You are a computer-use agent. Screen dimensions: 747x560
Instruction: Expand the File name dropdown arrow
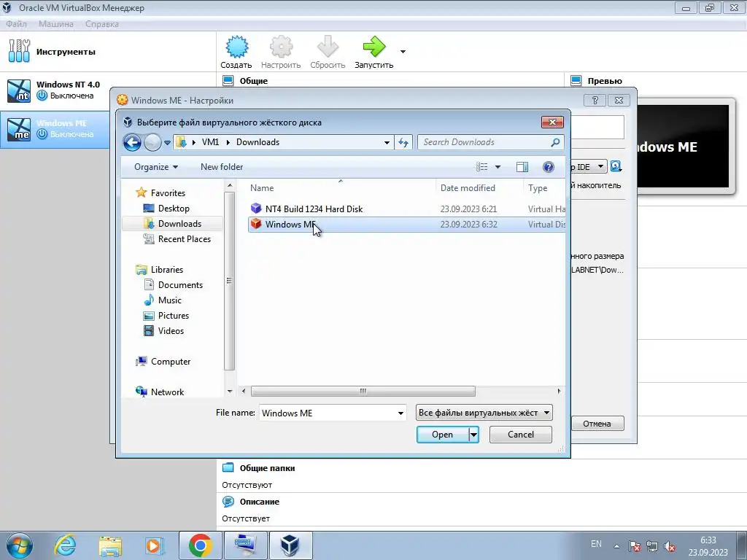coord(400,413)
